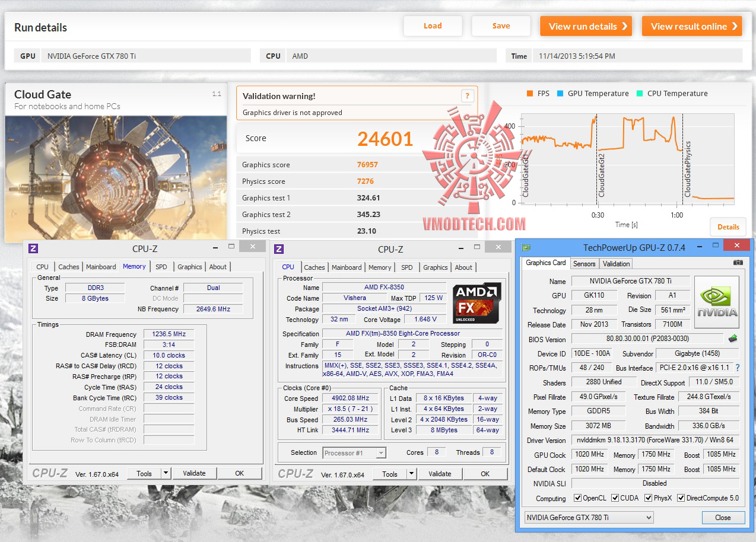Switch to Caches tab in CPU-Z Memory window

(68, 267)
